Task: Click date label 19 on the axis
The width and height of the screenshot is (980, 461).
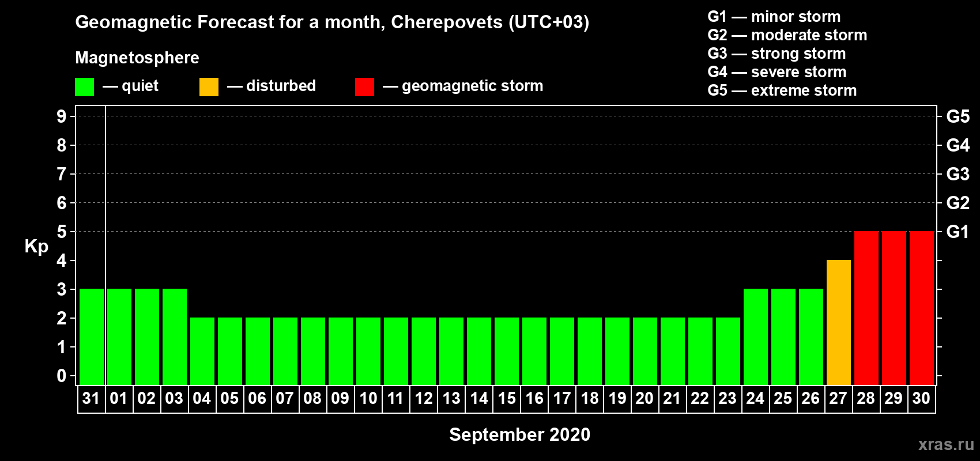Action: click(x=617, y=398)
